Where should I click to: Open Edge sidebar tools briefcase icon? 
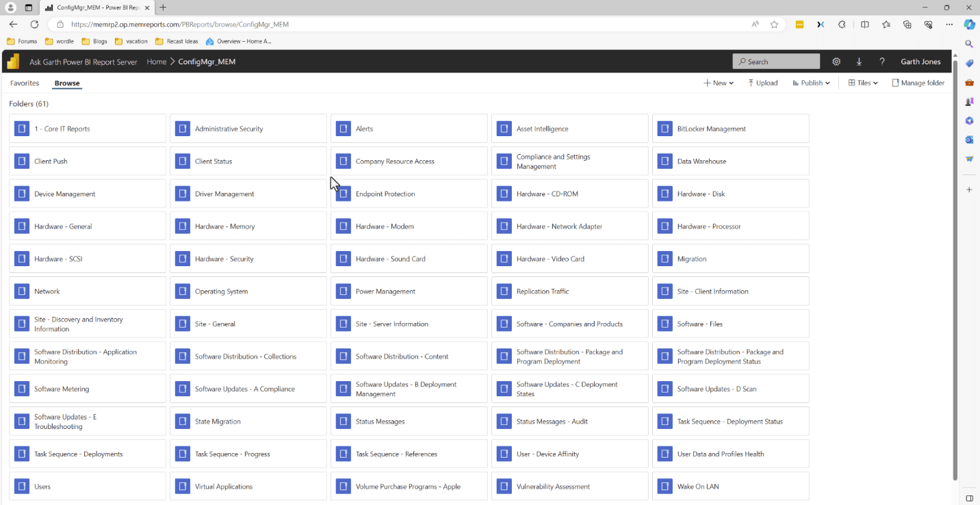(969, 82)
